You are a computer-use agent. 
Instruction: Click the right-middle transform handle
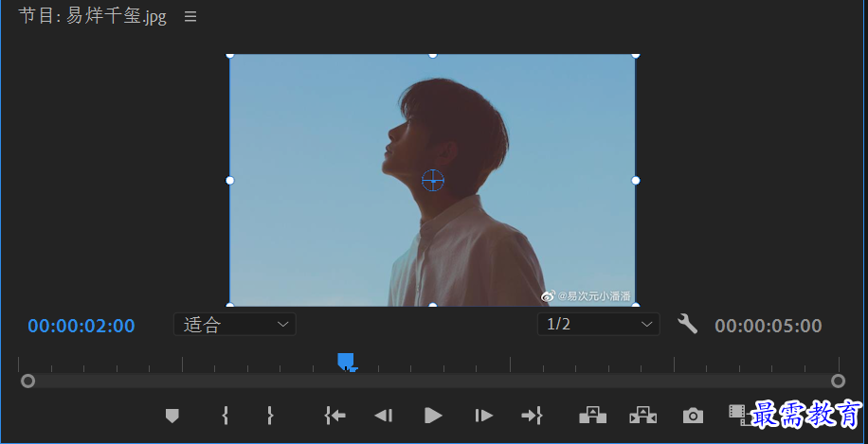(x=636, y=180)
